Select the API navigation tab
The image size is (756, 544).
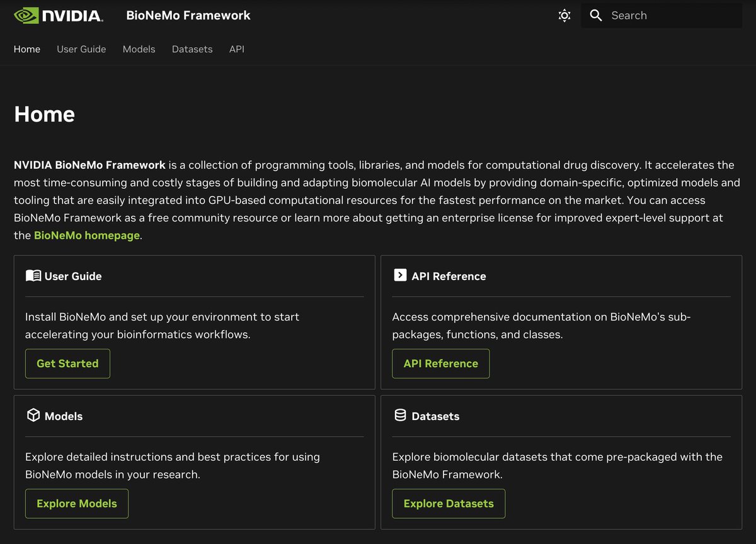click(x=237, y=49)
